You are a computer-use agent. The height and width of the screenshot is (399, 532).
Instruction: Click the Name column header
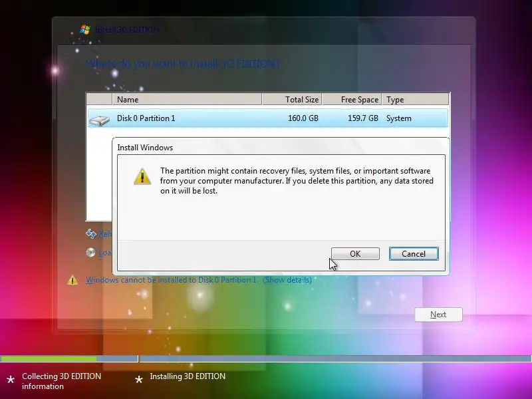(x=187, y=99)
